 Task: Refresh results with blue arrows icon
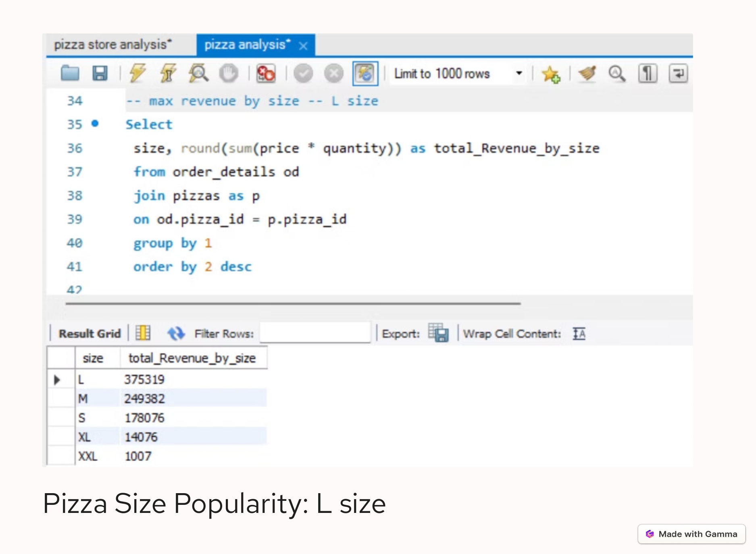176,334
